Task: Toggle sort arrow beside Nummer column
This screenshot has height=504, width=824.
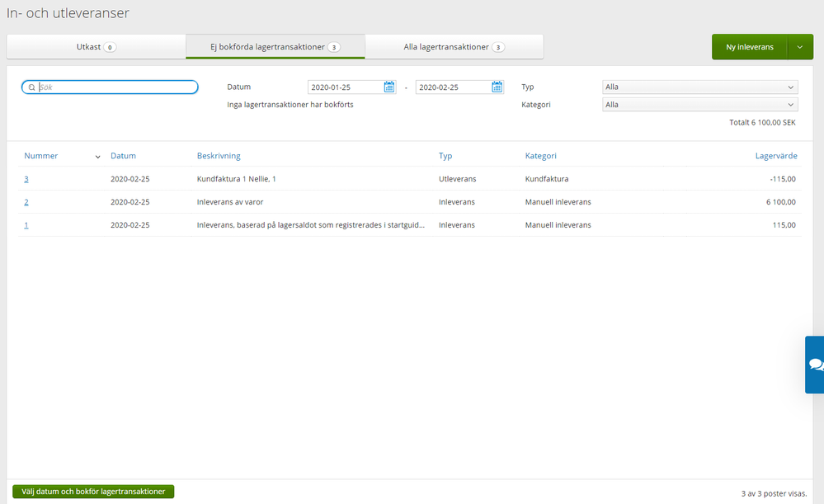Action: (98, 157)
